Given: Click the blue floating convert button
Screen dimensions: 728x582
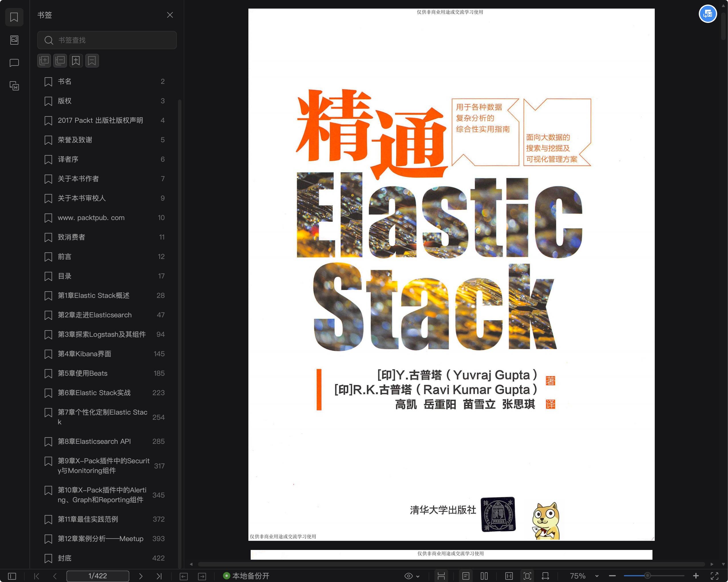Looking at the screenshot, I should [708, 14].
